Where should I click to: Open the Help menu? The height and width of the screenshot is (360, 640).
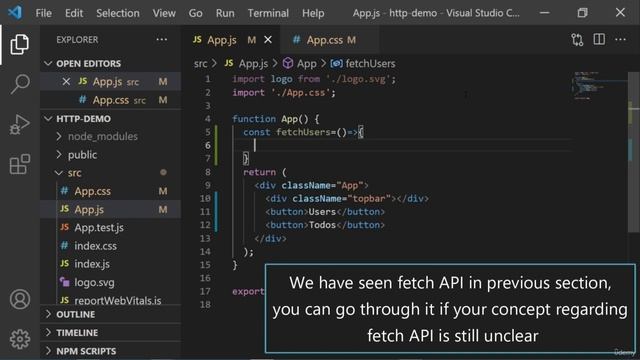(x=313, y=13)
